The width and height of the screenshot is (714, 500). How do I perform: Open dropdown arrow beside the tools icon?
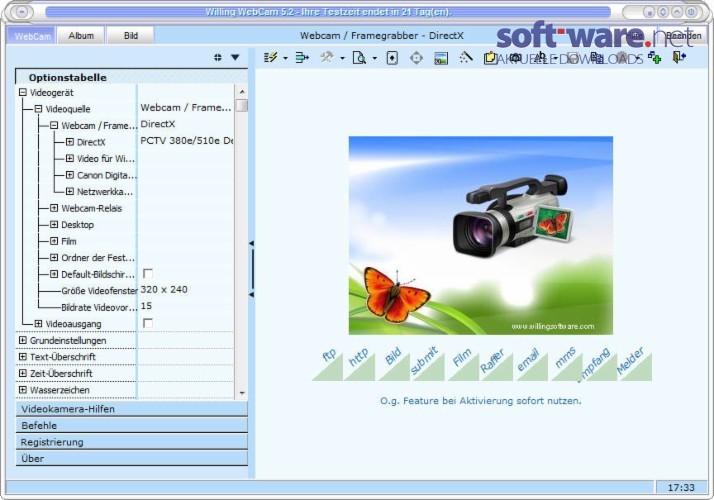point(342,58)
